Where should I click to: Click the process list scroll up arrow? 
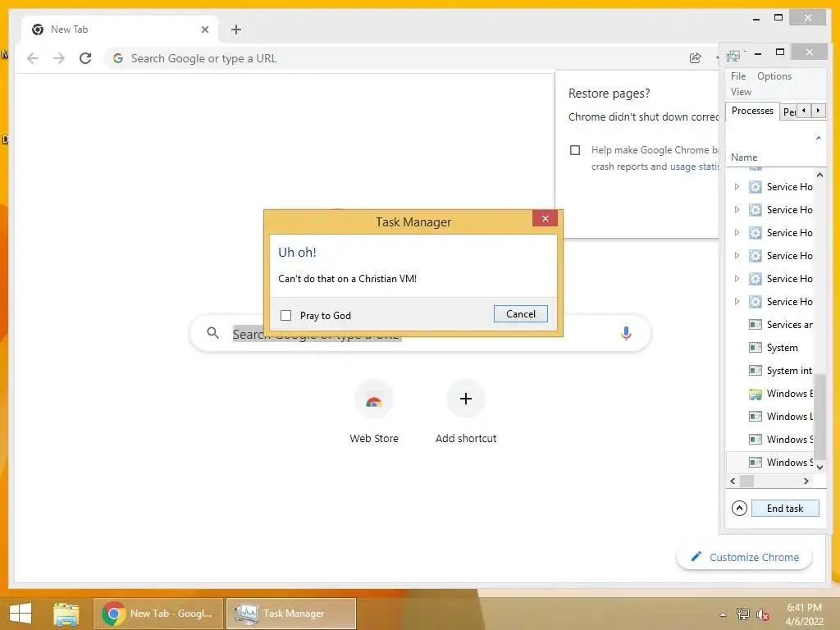819,175
